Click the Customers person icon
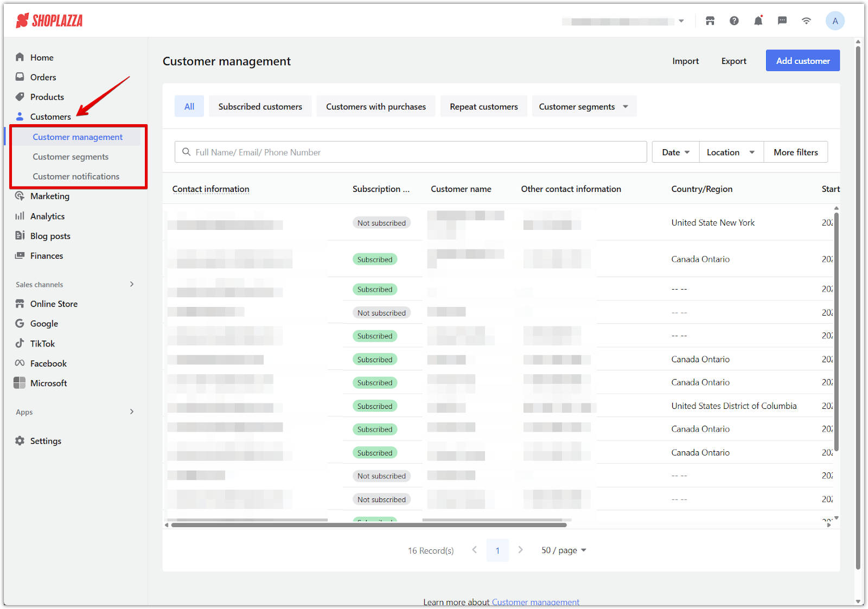The image size is (868, 609). pos(20,117)
